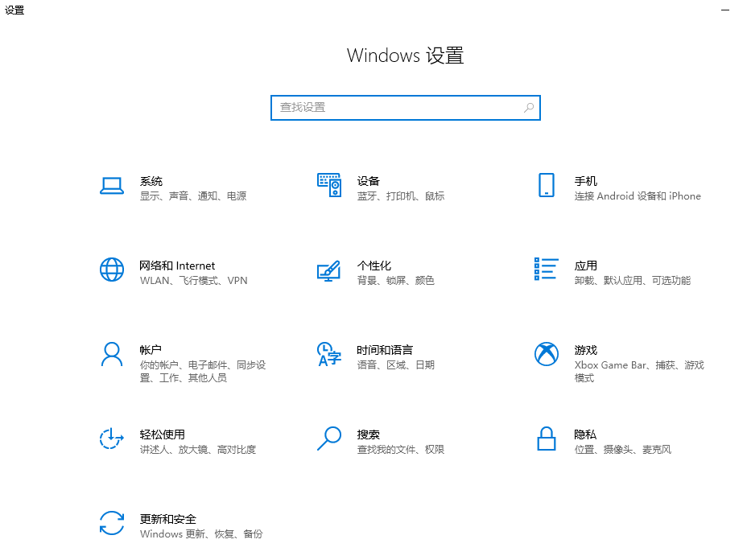The height and width of the screenshot is (560, 747).
Task: Click the text 查找我的文件、权限
Action: pyautogui.click(x=401, y=449)
